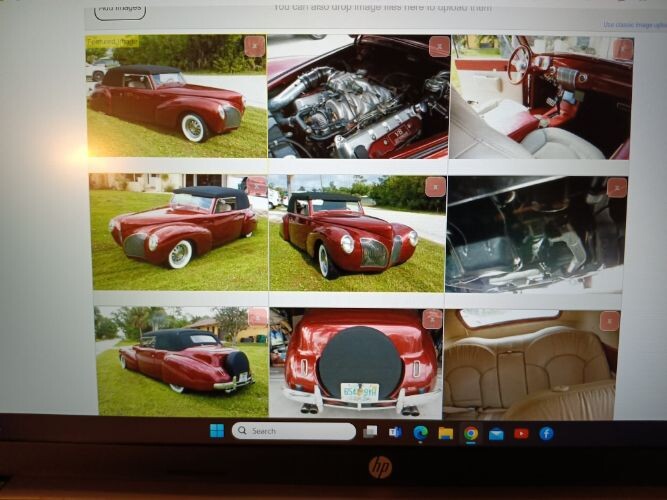Delete the featured side-view car photo

coord(254,46)
